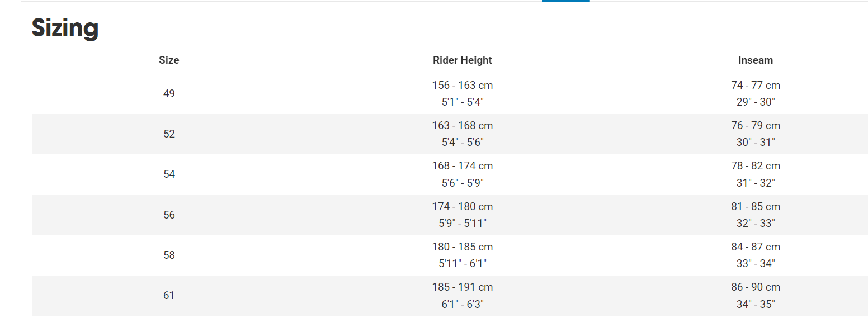The width and height of the screenshot is (868, 327).
Task: Click the Sizing heading
Action: tap(65, 28)
